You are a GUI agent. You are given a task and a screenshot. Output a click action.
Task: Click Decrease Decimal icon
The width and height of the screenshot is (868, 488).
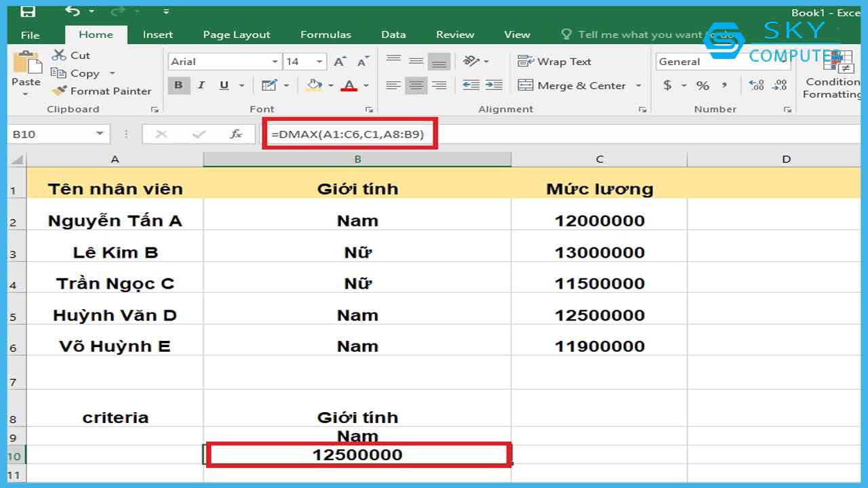pyautogui.click(x=780, y=85)
